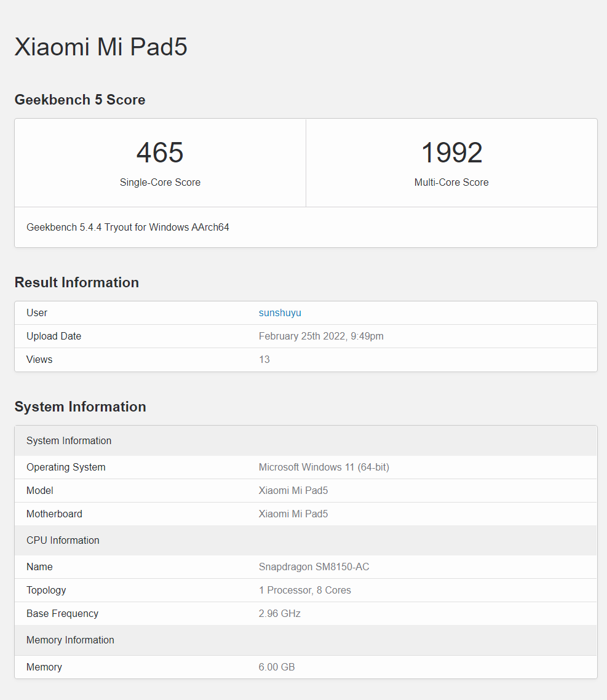Screen dimensions: 607x700
Task: Click the 1 Processor, 8 Cores topology value
Action: [x=305, y=590]
